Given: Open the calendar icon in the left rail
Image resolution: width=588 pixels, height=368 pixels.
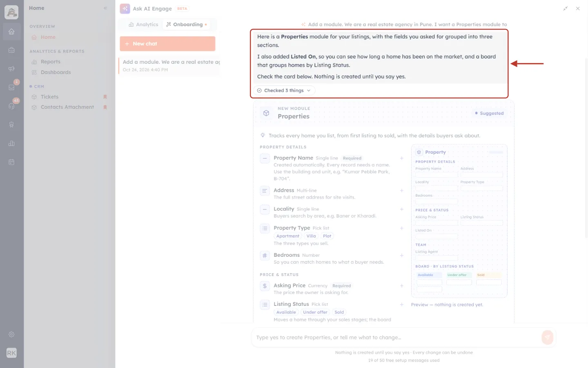Looking at the screenshot, I should (11, 162).
